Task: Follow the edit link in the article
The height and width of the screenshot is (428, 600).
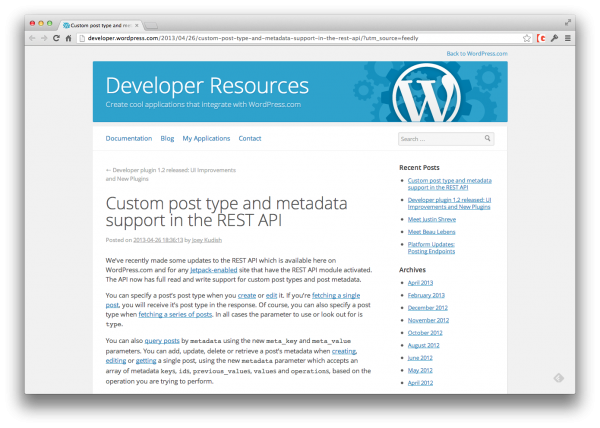Action: click(271, 296)
